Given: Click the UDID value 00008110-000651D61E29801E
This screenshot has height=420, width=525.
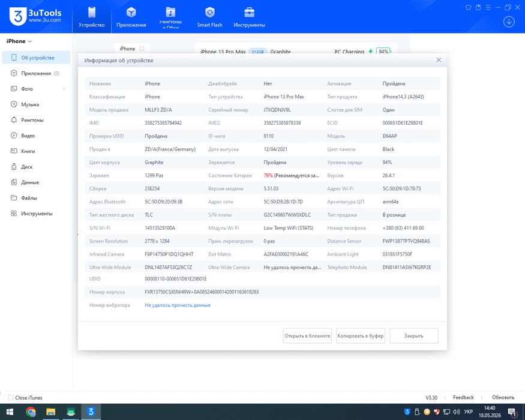Looking at the screenshot, I should tap(175, 278).
